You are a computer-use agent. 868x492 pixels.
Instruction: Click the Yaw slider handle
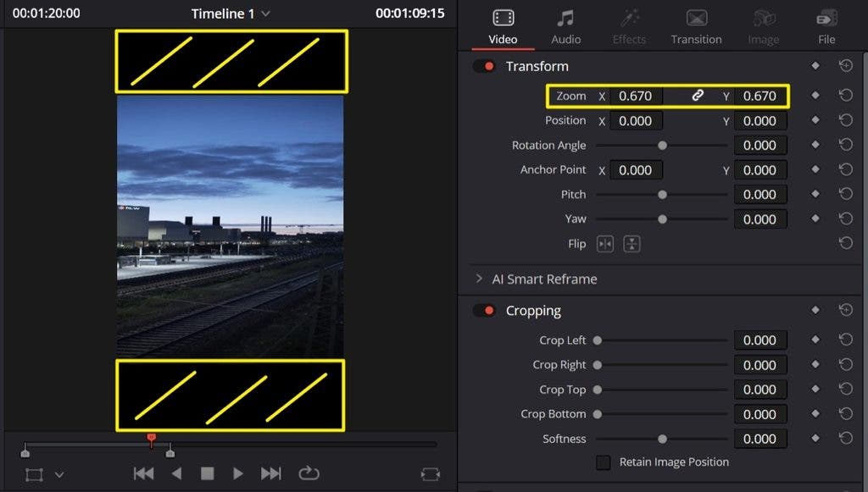pos(662,219)
